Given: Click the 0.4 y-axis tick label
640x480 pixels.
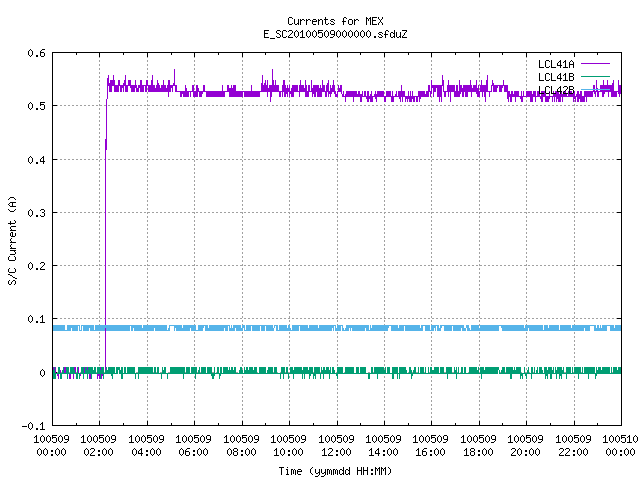Looking at the screenshot, I should click(36, 160).
